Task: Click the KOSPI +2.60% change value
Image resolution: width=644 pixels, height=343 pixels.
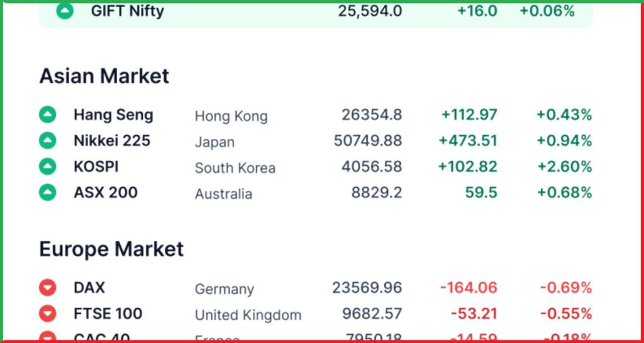Action: (565, 166)
